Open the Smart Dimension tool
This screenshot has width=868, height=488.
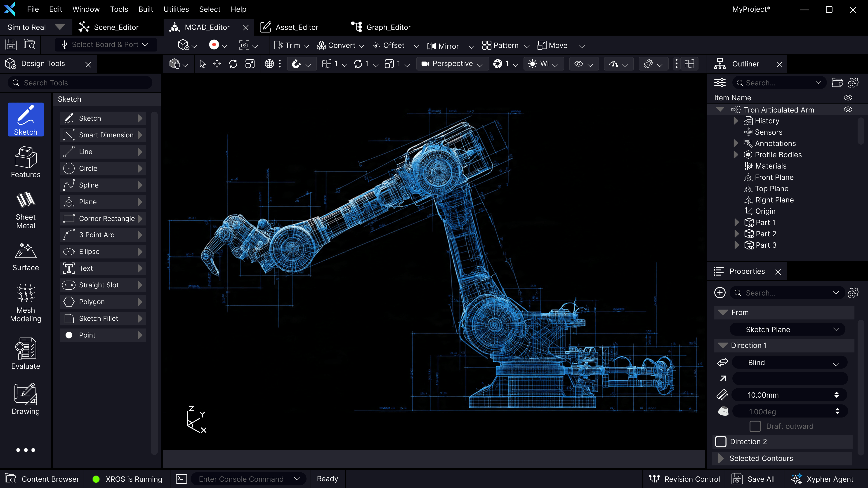[x=103, y=135]
